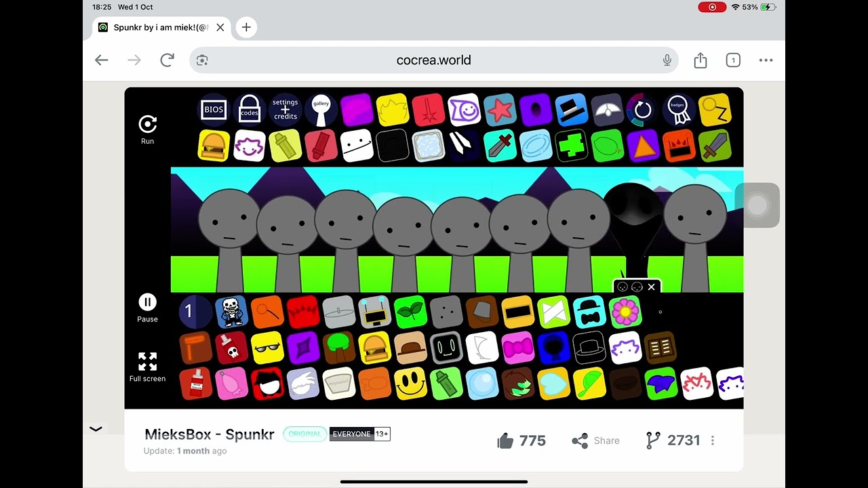
Task: Like the project with thumbs up
Action: (x=505, y=441)
